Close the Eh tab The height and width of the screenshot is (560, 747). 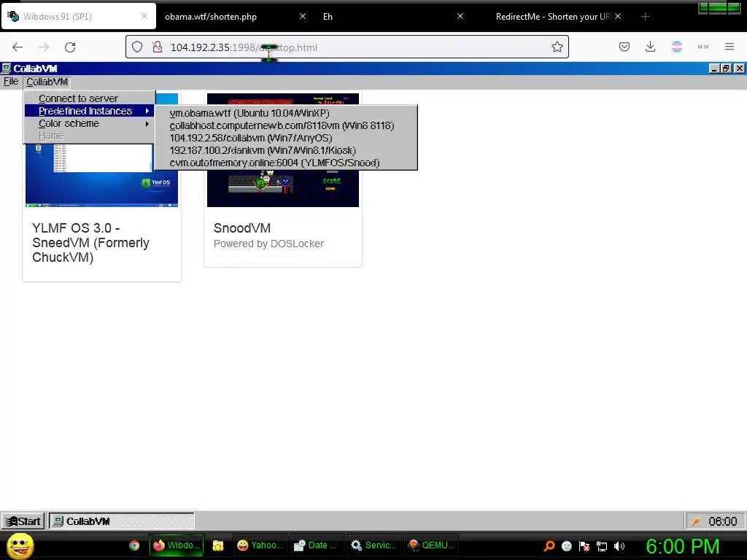click(x=460, y=16)
